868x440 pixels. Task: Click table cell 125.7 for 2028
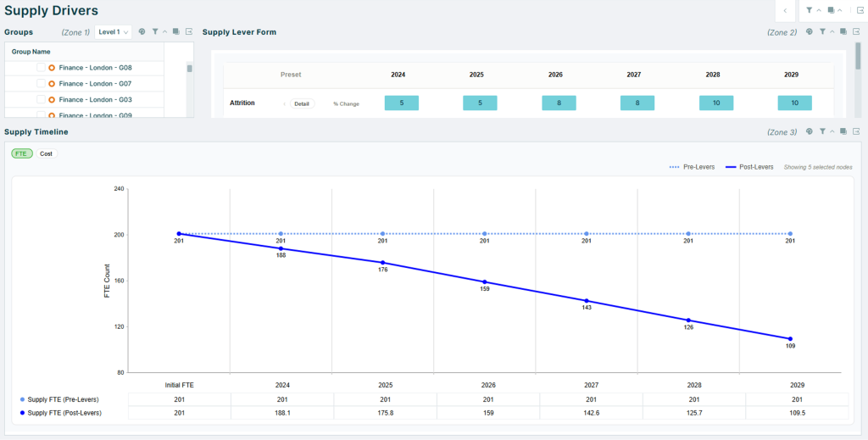[694, 413]
